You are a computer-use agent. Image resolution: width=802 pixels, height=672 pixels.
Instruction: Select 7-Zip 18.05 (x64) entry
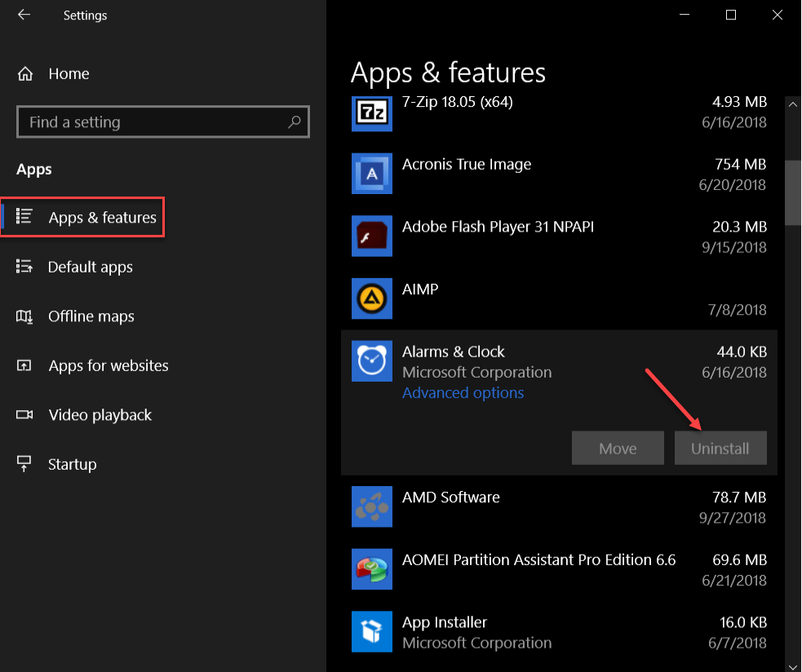(457, 102)
